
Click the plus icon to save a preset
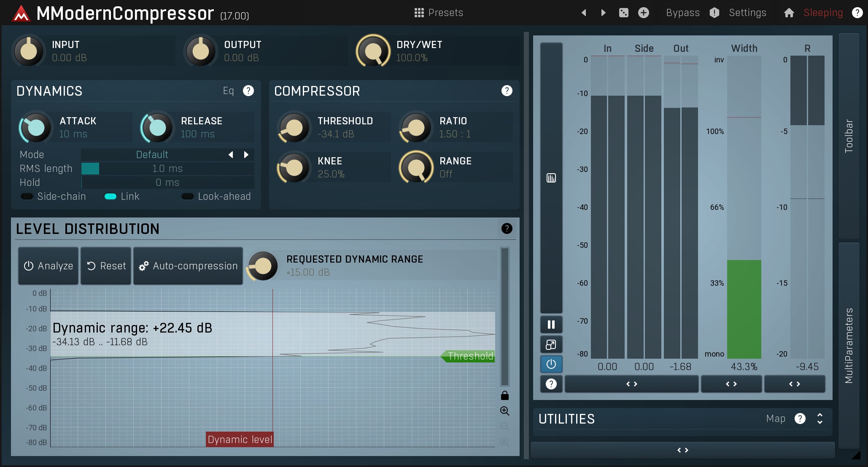(x=643, y=13)
